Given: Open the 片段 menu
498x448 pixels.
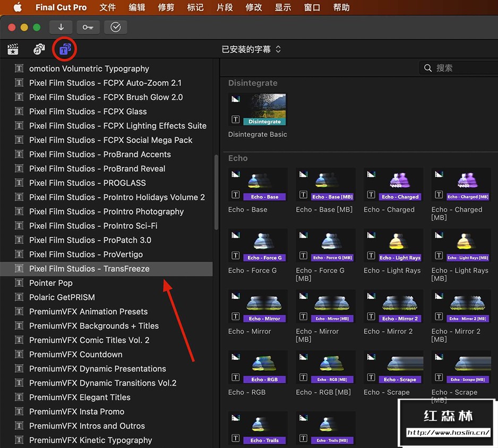Looking at the screenshot, I should [x=225, y=7].
